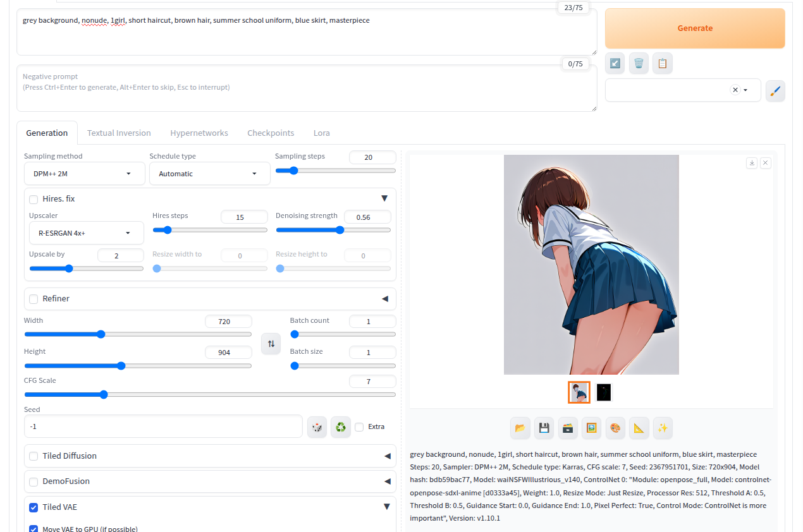
Task: Send image to inpaint palette icon
Action: click(615, 428)
